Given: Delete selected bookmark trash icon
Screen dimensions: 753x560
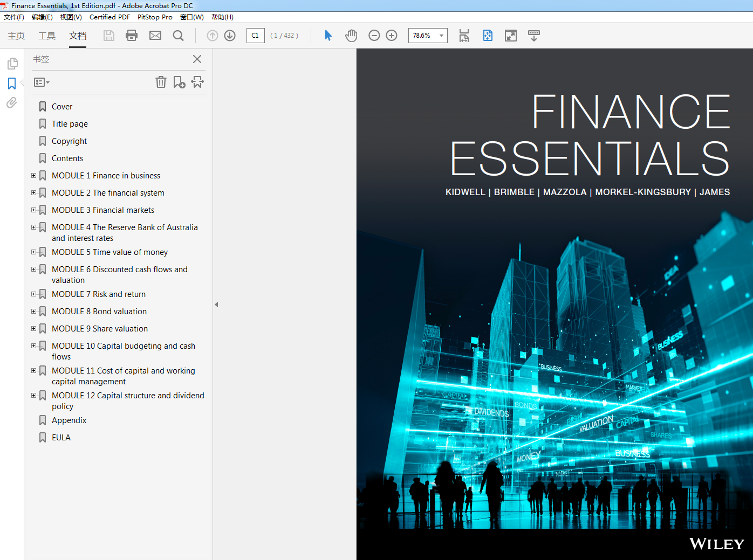Looking at the screenshot, I should [161, 82].
